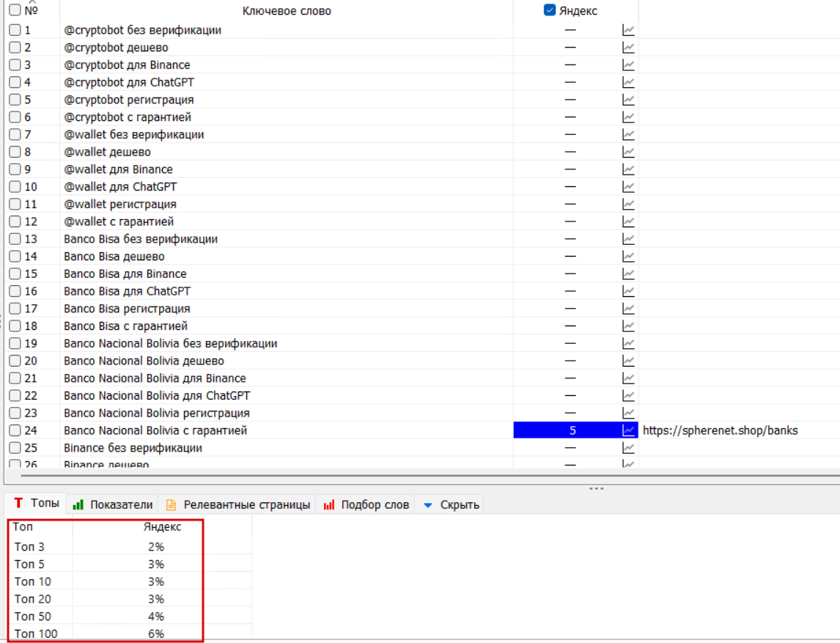The height and width of the screenshot is (643, 840).
Task: Click panel splitter handle with three dots
Action: pyautogui.click(x=596, y=488)
